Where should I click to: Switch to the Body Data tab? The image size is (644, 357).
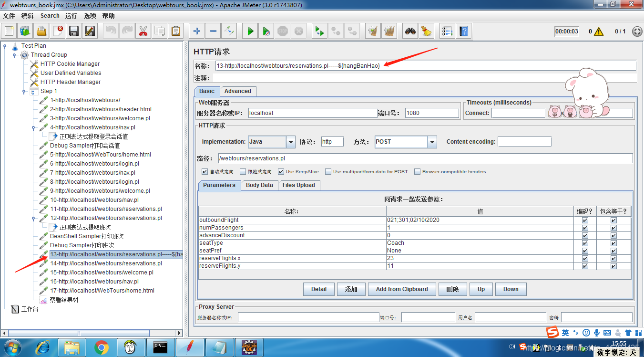pyautogui.click(x=259, y=185)
